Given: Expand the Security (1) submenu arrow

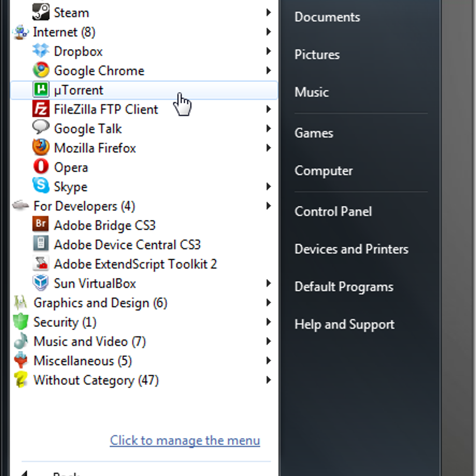Looking at the screenshot, I should pyautogui.click(x=269, y=322).
